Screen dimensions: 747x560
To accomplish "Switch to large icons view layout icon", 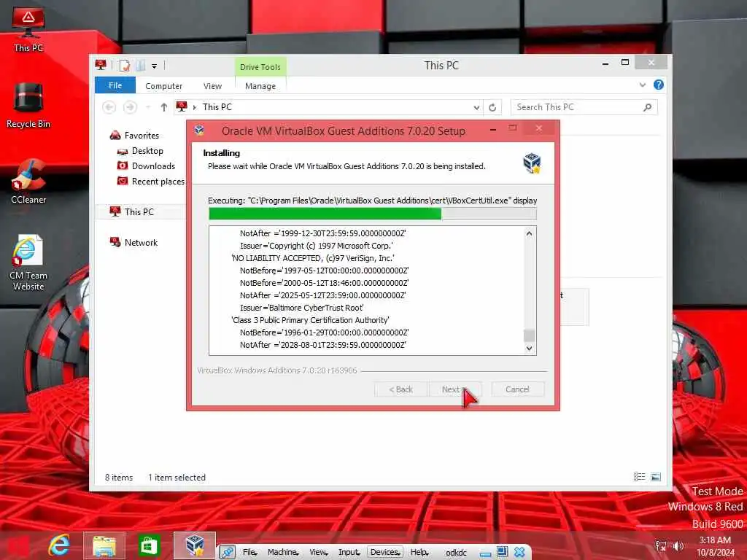I will click(x=656, y=477).
